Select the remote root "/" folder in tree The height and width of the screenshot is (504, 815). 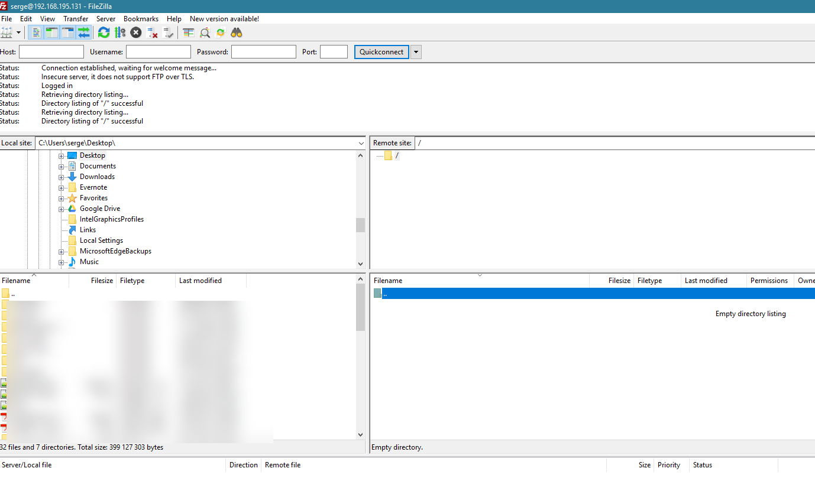[397, 155]
